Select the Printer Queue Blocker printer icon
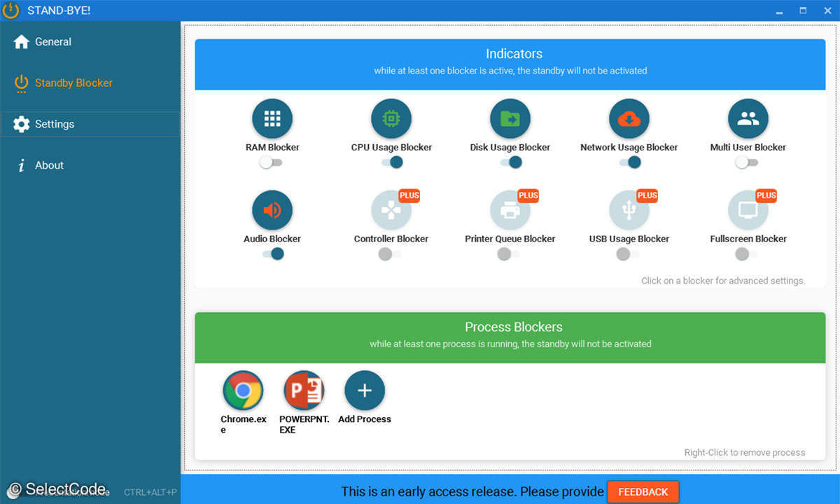 (510, 210)
